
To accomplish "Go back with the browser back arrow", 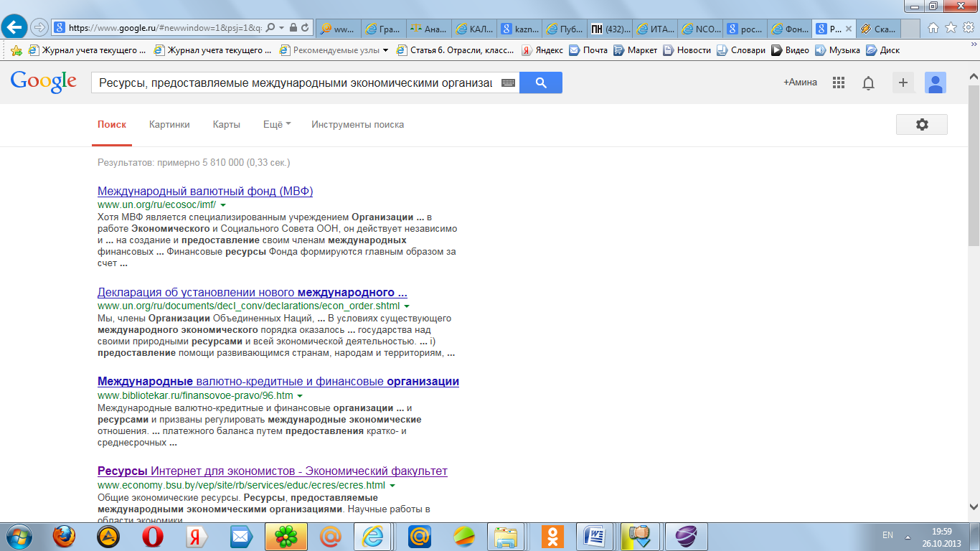I will coord(14,28).
